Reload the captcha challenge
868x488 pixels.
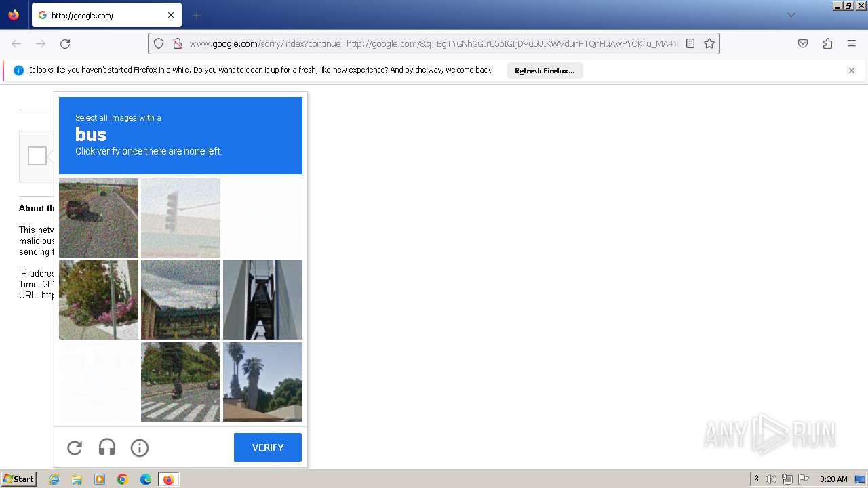(x=75, y=447)
